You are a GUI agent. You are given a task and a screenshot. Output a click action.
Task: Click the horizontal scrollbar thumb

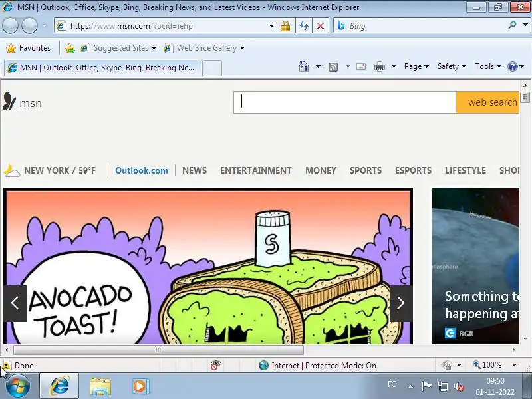tap(158, 350)
